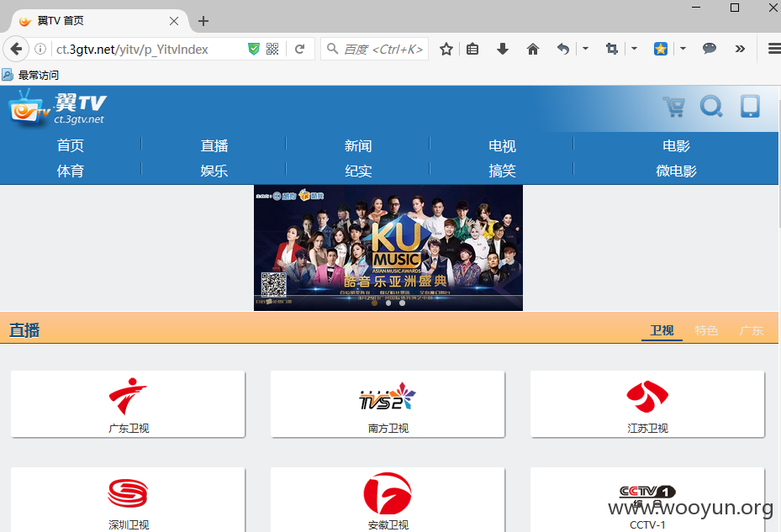Select second carousel dot on banner
This screenshot has width=781, height=532.
tap(388, 303)
